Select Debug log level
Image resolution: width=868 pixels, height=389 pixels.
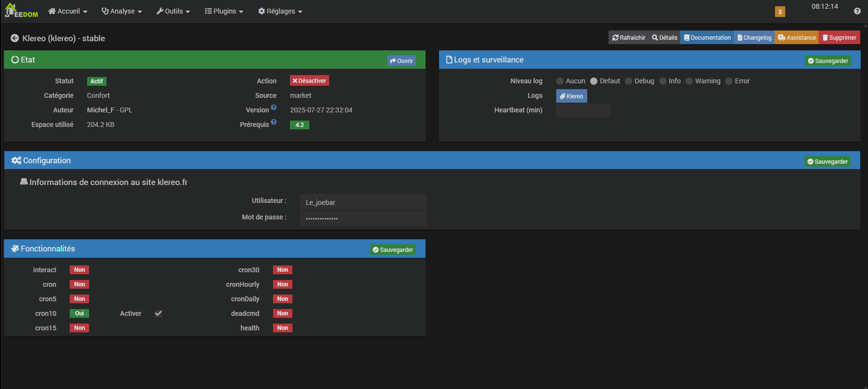tap(628, 81)
